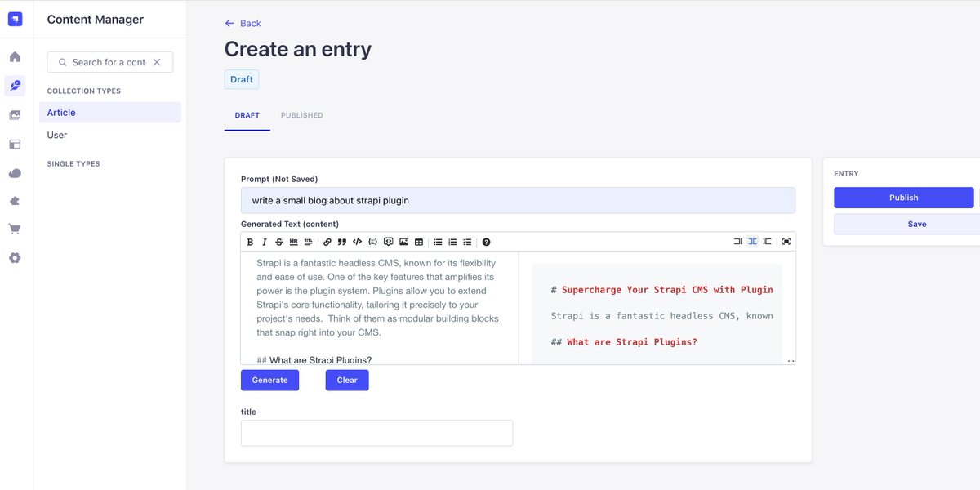The image size is (980, 490).
Task: Open the Media Library icon
Action: (x=15, y=115)
